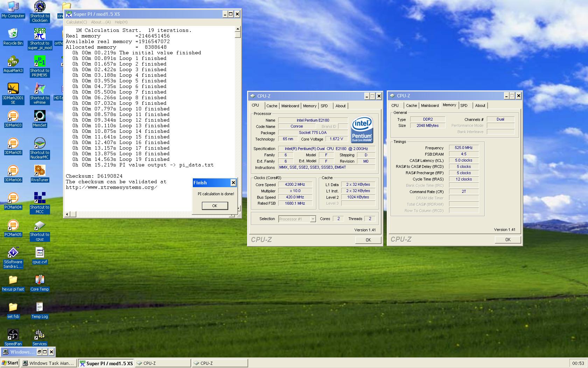Launch PRIME95 shortcut icon

pyautogui.click(x=40, y=66)
